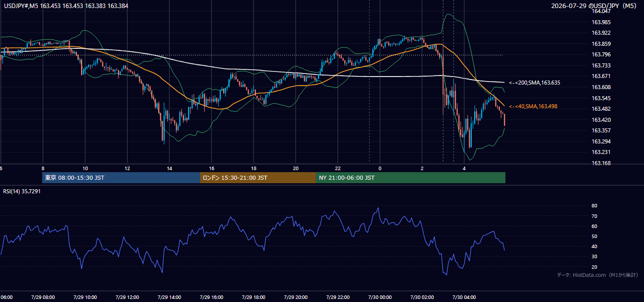Click the NY 21:00-06:00 JST session bar
644x302 pixels.
click(x=411, y=178)
